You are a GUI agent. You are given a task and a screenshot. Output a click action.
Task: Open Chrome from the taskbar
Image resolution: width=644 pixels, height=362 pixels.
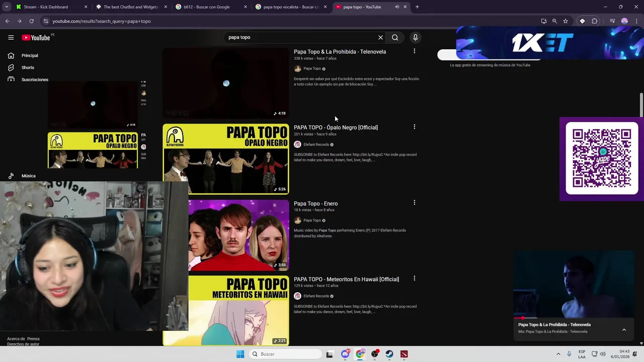pos(360,354)
